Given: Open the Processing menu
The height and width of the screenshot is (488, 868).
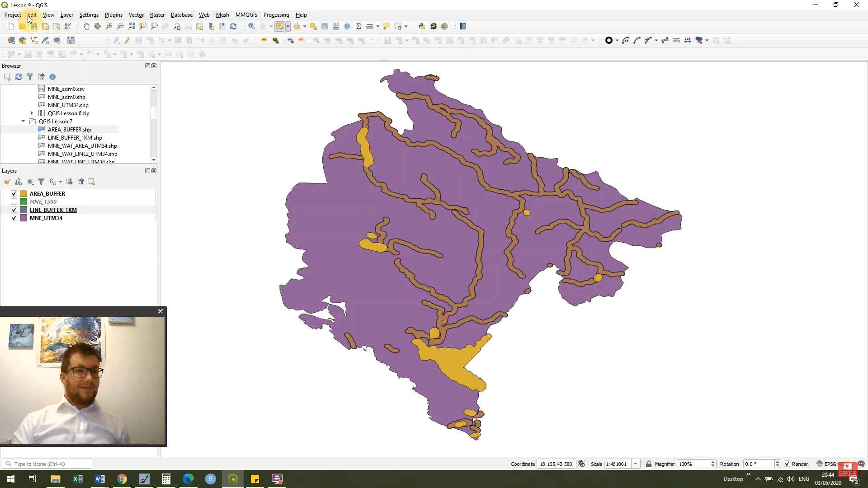Looking at the screenshot, I should (x=276, y=14).
